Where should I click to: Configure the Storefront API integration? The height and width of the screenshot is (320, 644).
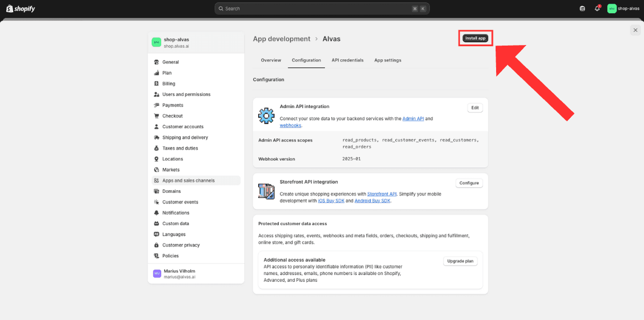(x=469, y=183)
